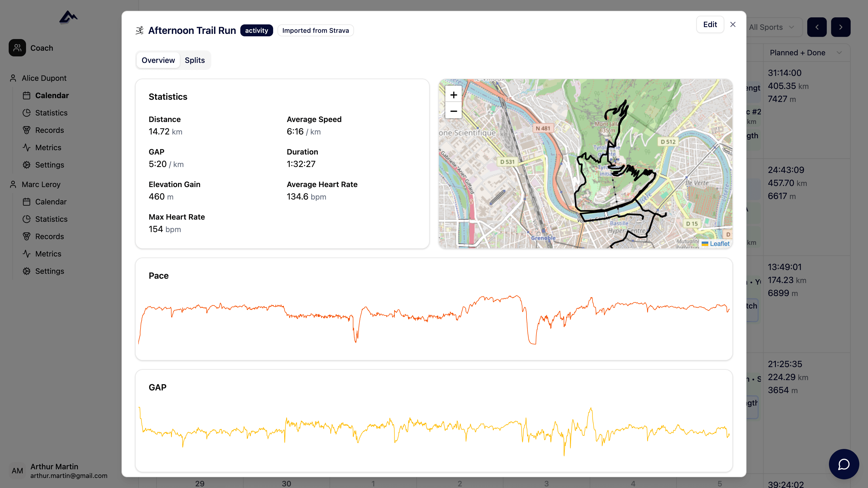This screenshot has width=868, height=488.
Task: Expand the Planned + Done dropdown
Action: click(x=805, y=53)
